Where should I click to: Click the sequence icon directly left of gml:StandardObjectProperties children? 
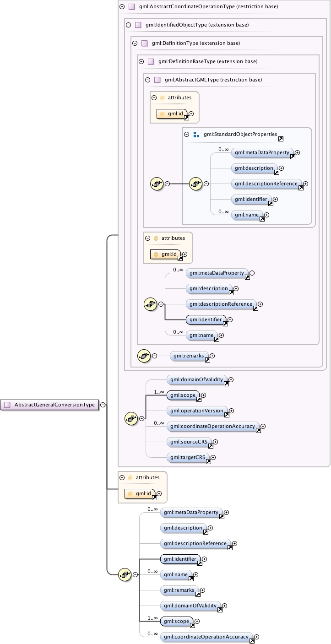[196, 184]
